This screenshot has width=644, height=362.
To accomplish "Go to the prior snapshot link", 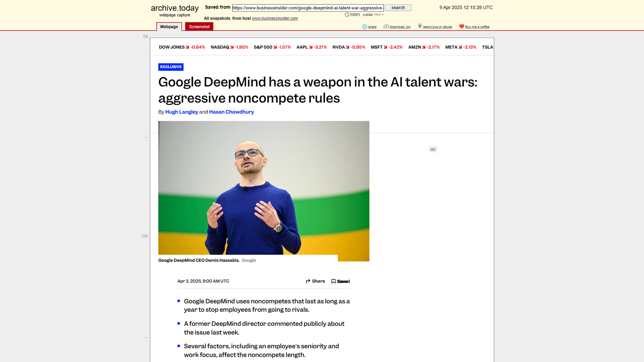I will 368,14.
